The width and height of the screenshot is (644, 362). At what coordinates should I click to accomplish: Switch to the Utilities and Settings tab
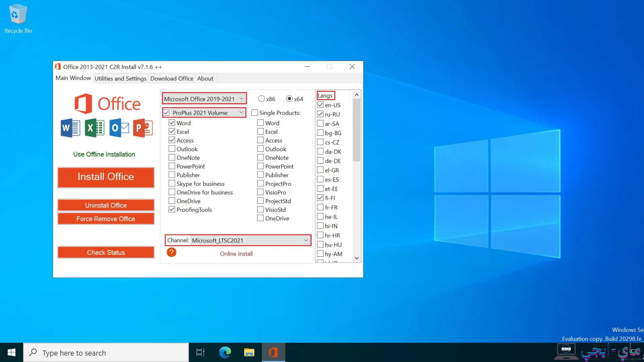120,78
